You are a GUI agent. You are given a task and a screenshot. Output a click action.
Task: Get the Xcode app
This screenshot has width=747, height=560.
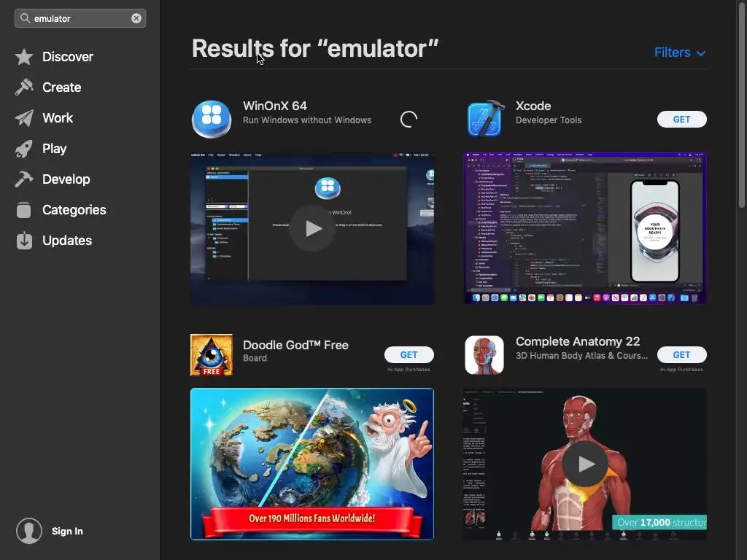click(x=682, y=119)
